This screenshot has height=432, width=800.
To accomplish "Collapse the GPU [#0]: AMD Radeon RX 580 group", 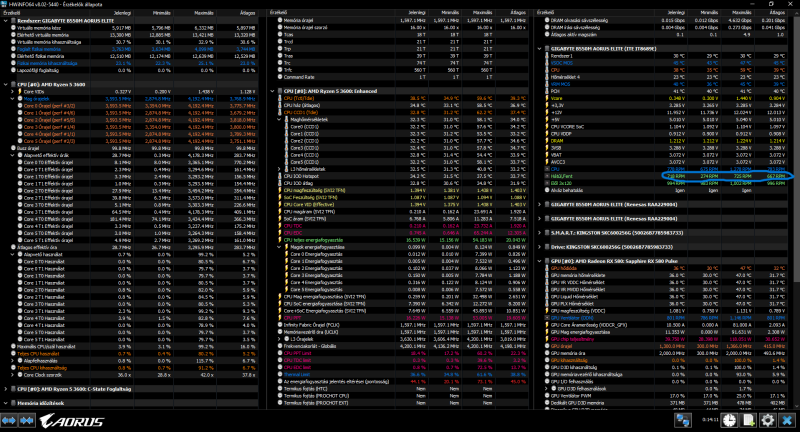I will [540, 261].
